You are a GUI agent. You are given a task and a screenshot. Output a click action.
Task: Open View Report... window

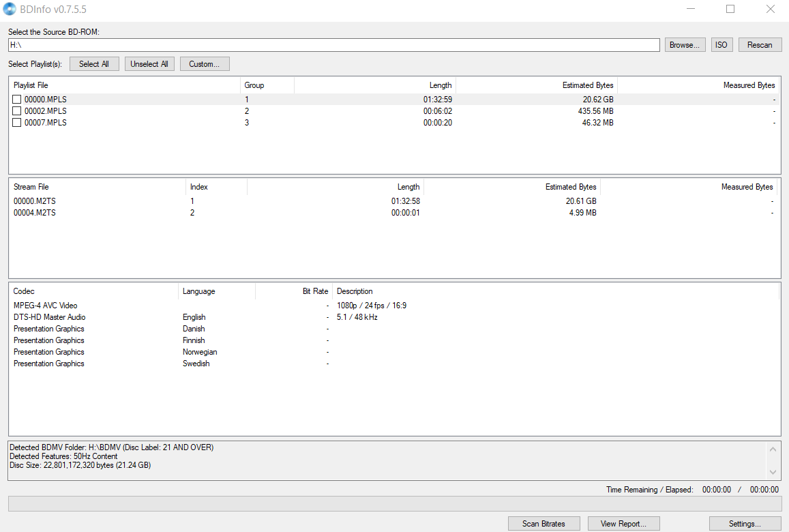click(x=623, y=524)
